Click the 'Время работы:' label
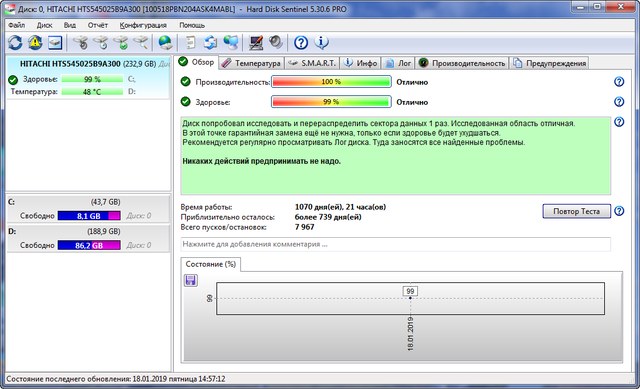640x389 pixels. coord(207,207)
